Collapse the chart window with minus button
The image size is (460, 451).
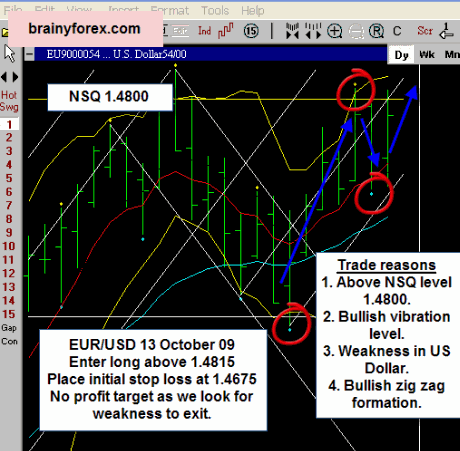(x=29, y=54)
